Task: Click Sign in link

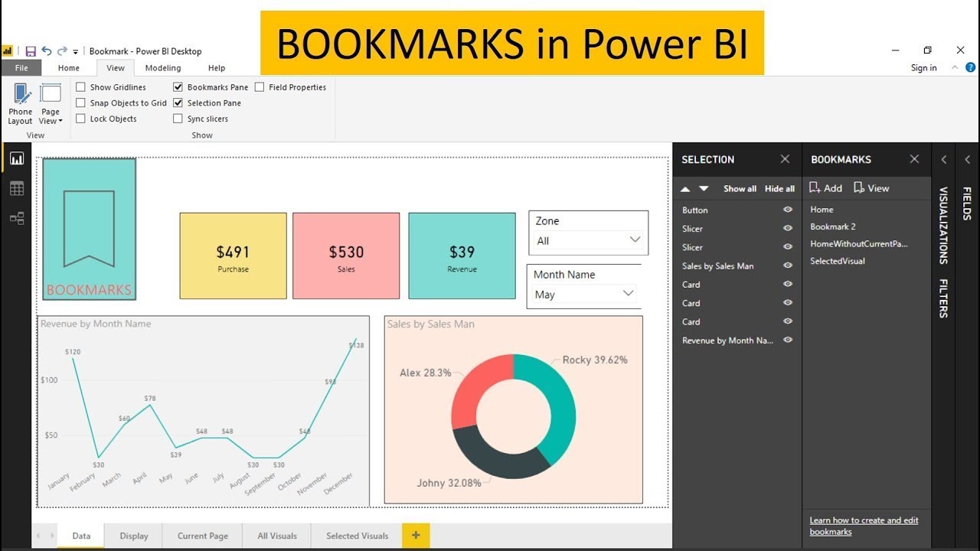Action: coord(924,68)
